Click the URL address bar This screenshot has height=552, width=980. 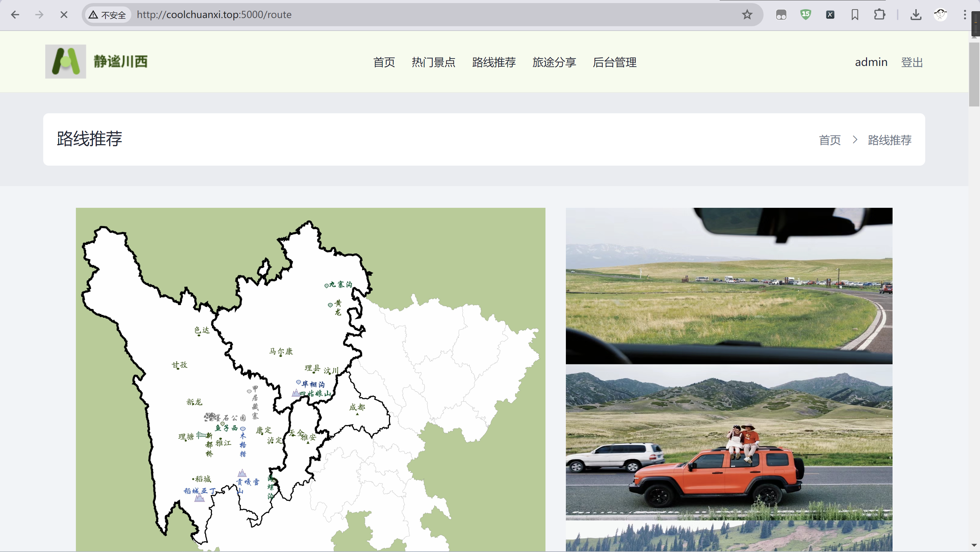coord(419,15)
